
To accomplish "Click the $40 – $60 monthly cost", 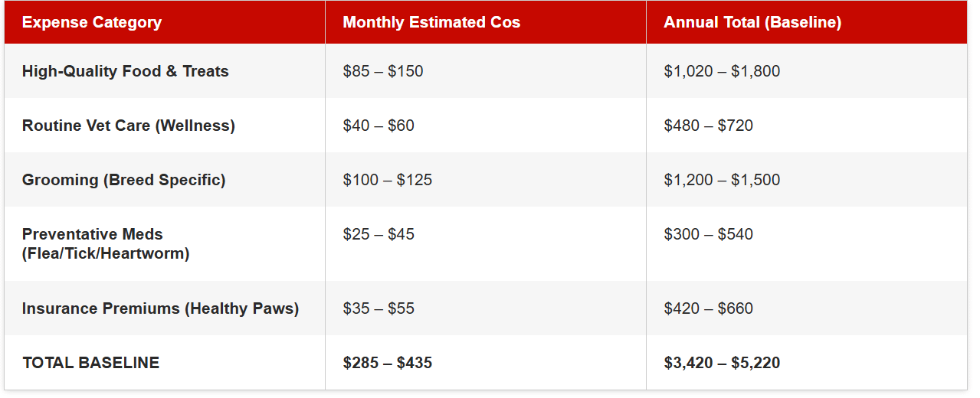I will (379, 126).
